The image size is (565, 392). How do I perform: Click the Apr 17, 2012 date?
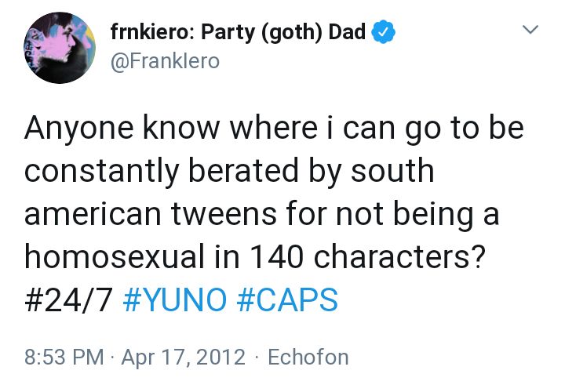click(184, 357)
